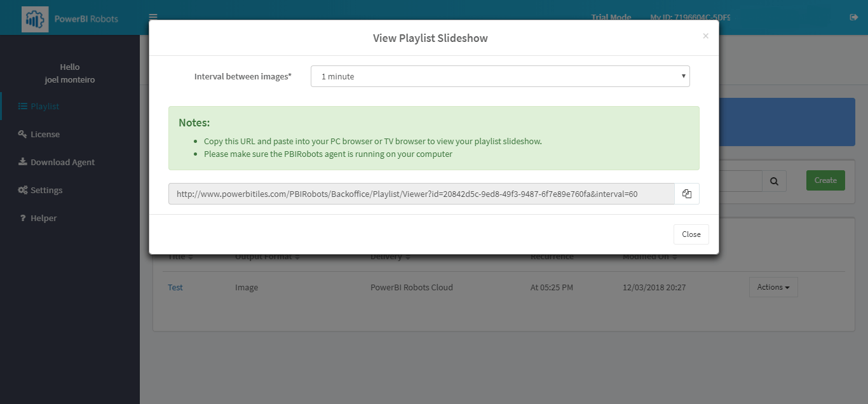This screenshot has width=868, height=404.
Task: Click the copy URL icon
Action: [686, 193]
